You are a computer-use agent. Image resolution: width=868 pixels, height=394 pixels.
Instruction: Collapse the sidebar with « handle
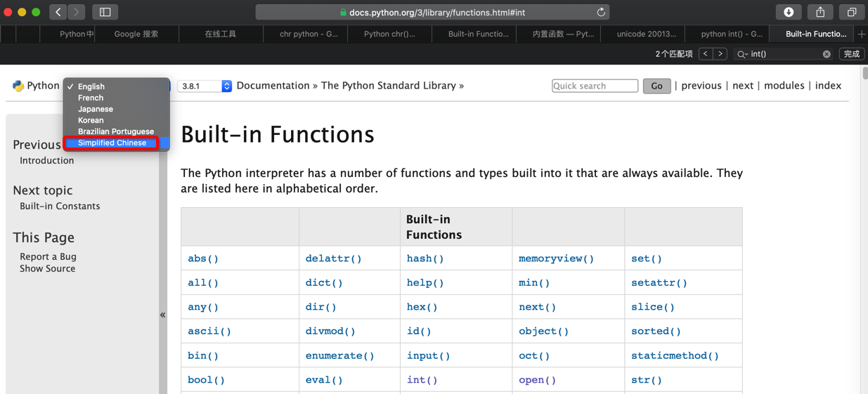coord(162,315)
